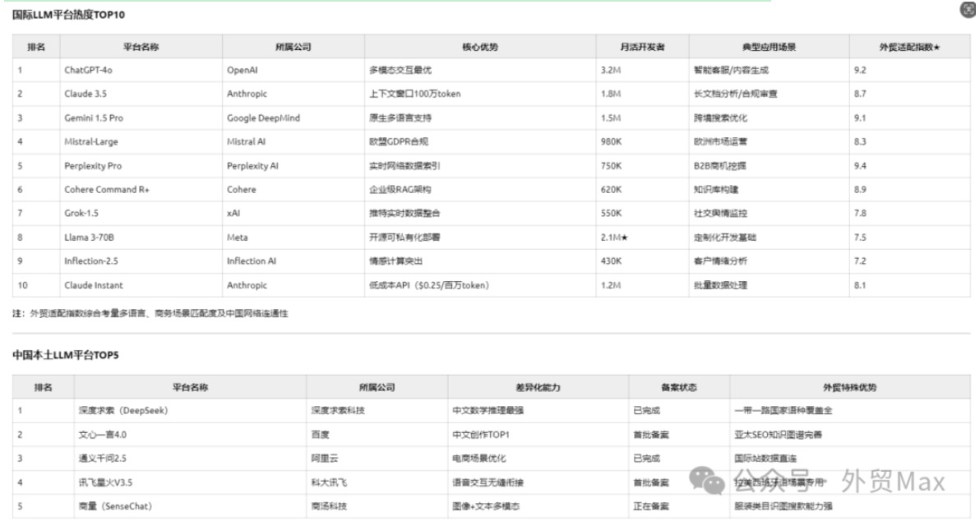Select the 9.4 index score cell
980x521 pixels.
[862, 166]
